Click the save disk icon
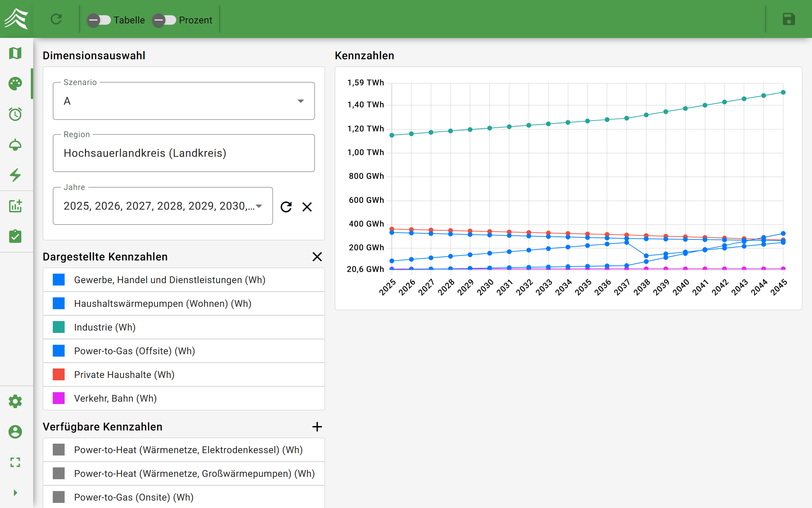Screen dimensions: 812x508 (x=789, y=19)
